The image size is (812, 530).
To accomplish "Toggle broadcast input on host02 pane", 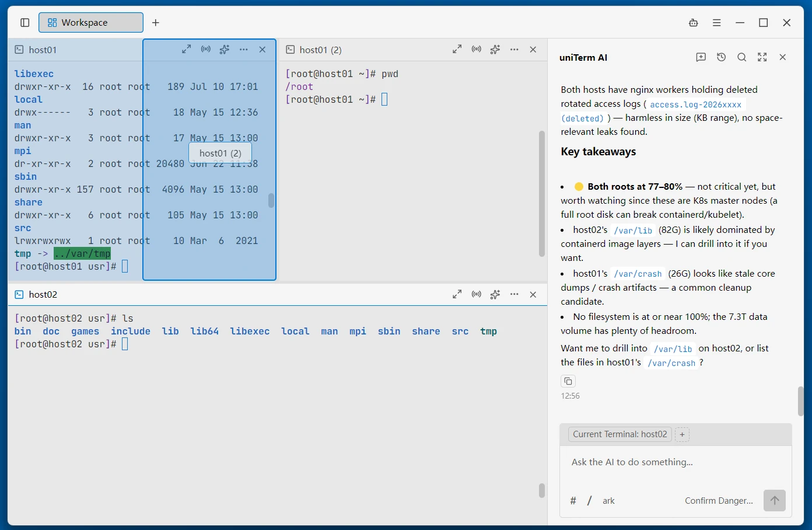I will [x=477, y=294].
